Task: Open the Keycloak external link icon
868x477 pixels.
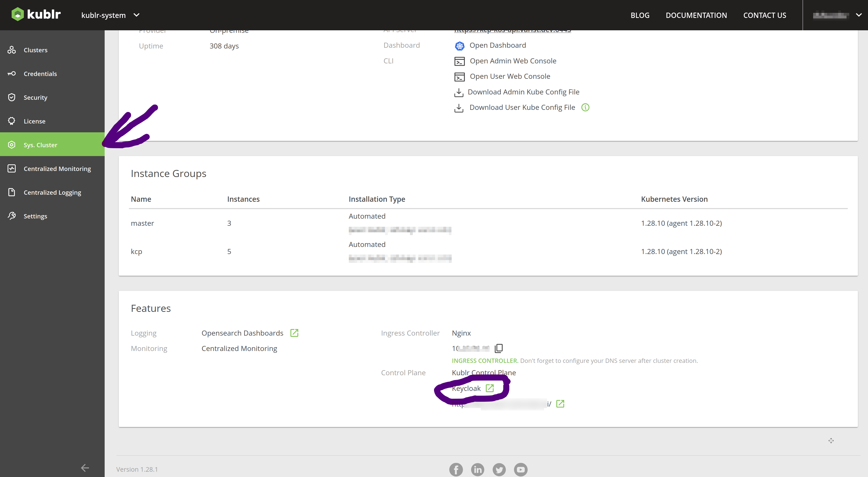Action: coord(490,388)
